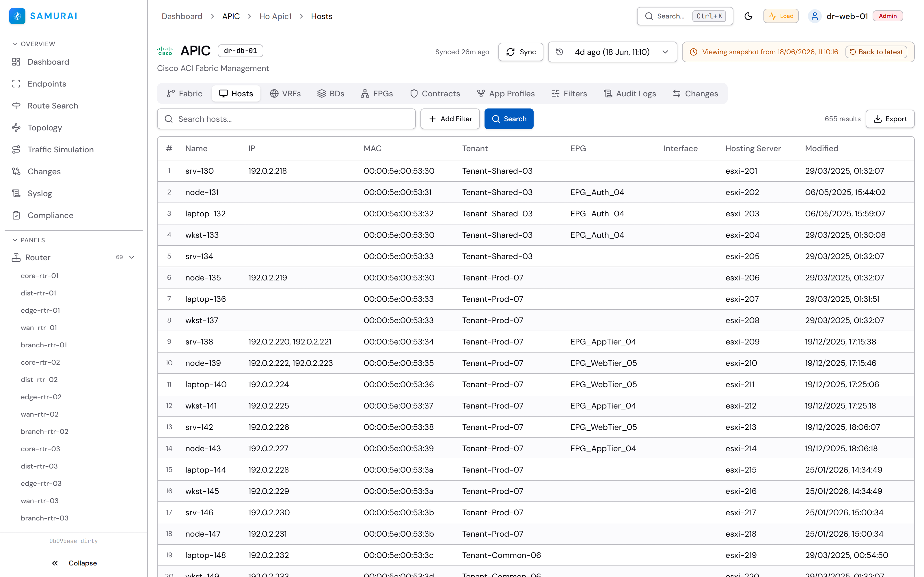Click the Samurai logo icon
The image size is (924, 577).
point(17,16)
